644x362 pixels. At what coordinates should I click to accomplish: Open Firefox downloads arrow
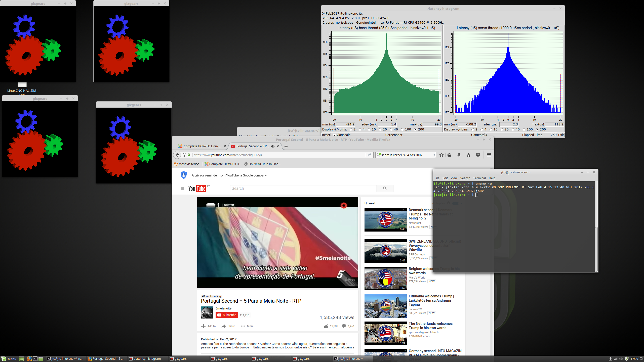tap(459, 155)
